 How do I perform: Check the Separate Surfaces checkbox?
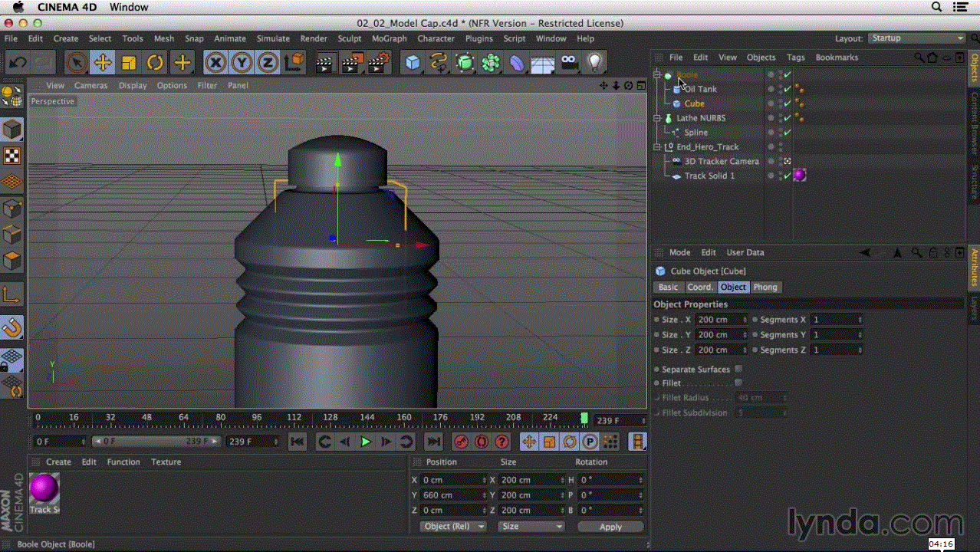pyautogui.click(x=738, y=369)
